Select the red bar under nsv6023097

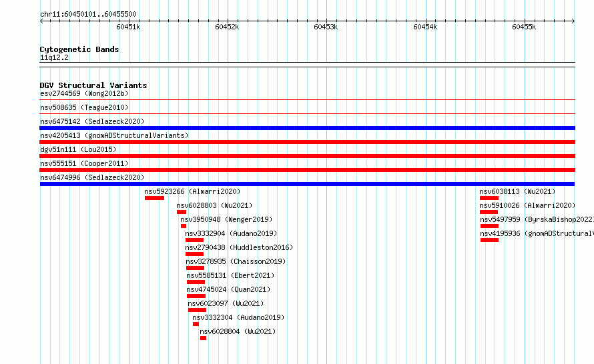pyautogui.click(x=198, y=310)
